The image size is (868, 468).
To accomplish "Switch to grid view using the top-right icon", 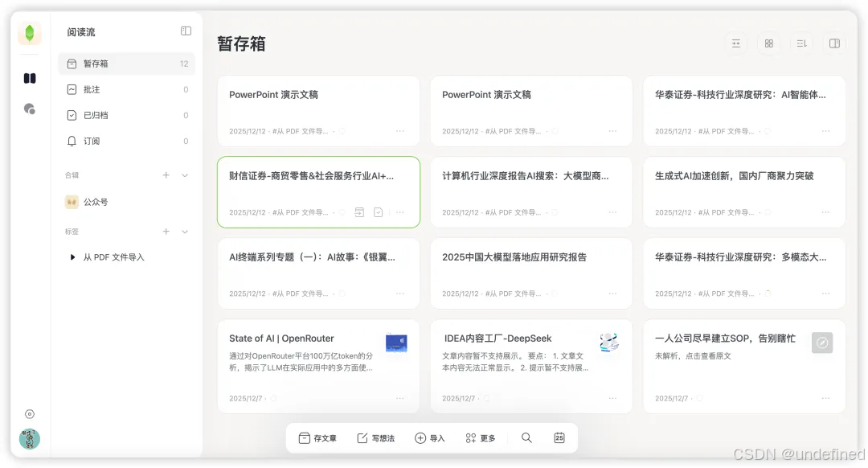I will [768, 43].
